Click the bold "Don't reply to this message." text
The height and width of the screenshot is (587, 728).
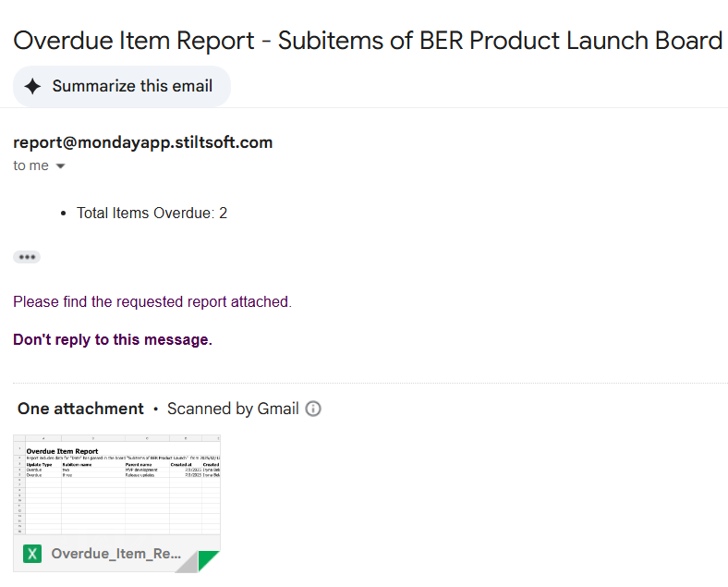click(113, 339)
